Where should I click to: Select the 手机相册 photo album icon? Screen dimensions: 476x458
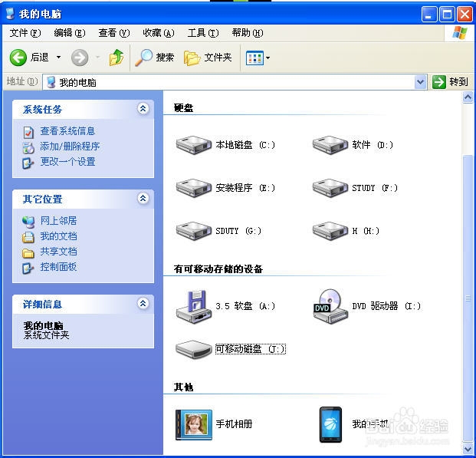coord(194,424)
